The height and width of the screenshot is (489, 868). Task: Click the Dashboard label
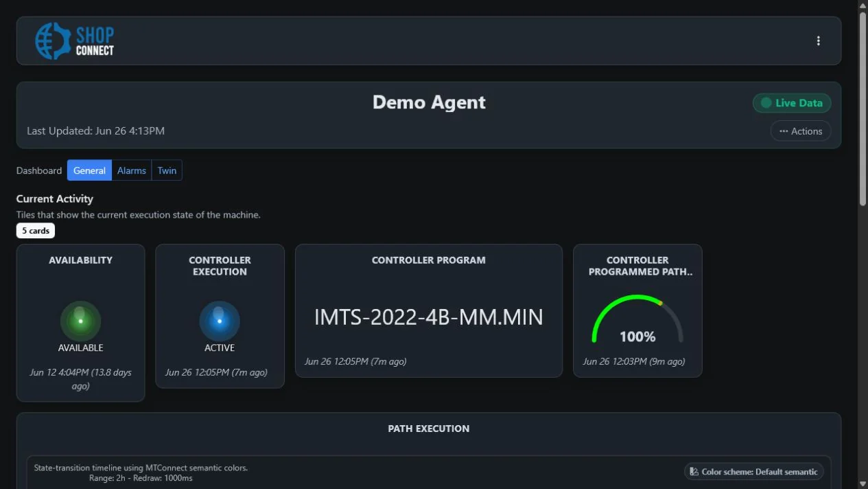[39, 170]
